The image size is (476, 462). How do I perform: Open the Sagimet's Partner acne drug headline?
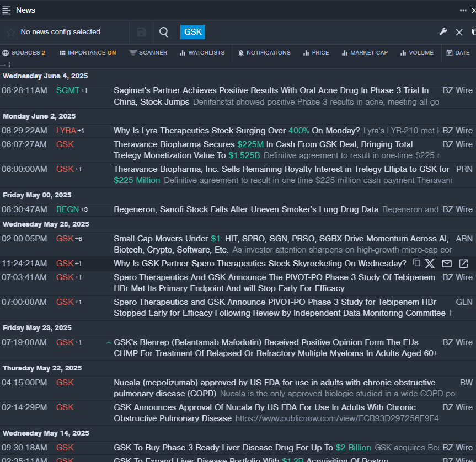click(x=271, y=96)
